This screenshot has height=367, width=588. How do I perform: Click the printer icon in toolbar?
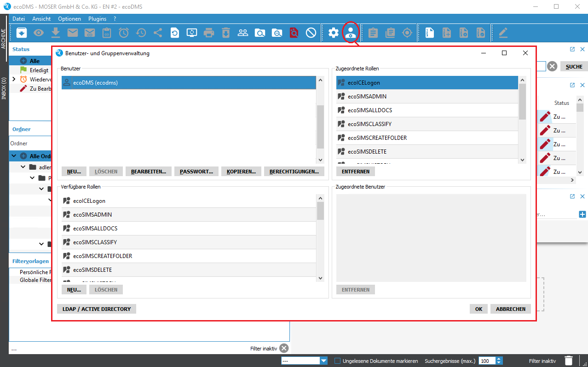coord(209,33)
